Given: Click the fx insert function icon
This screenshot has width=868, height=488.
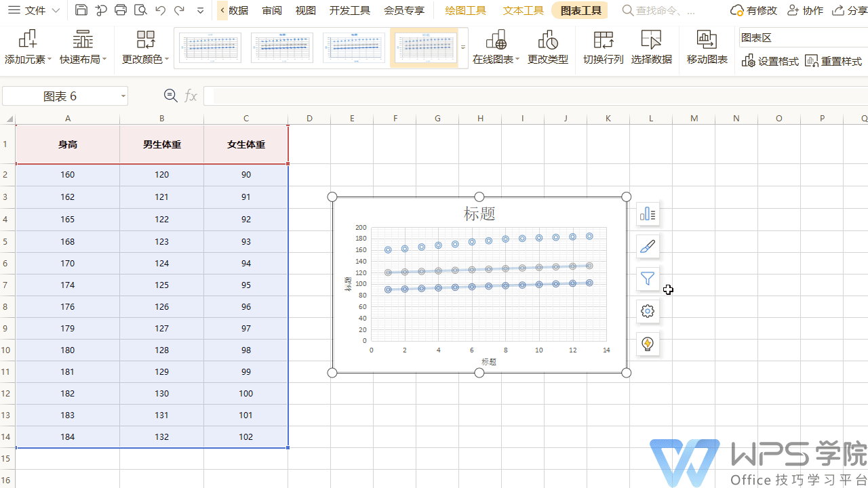Looking at the screenshot, I should click(x=191, y=96).
